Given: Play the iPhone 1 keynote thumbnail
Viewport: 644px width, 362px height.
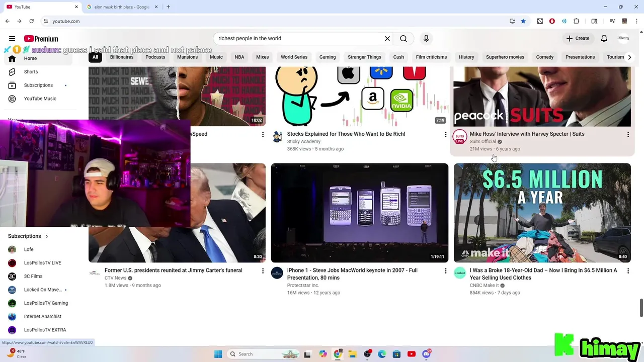Looking at the screenshot, I should [360, 213].
